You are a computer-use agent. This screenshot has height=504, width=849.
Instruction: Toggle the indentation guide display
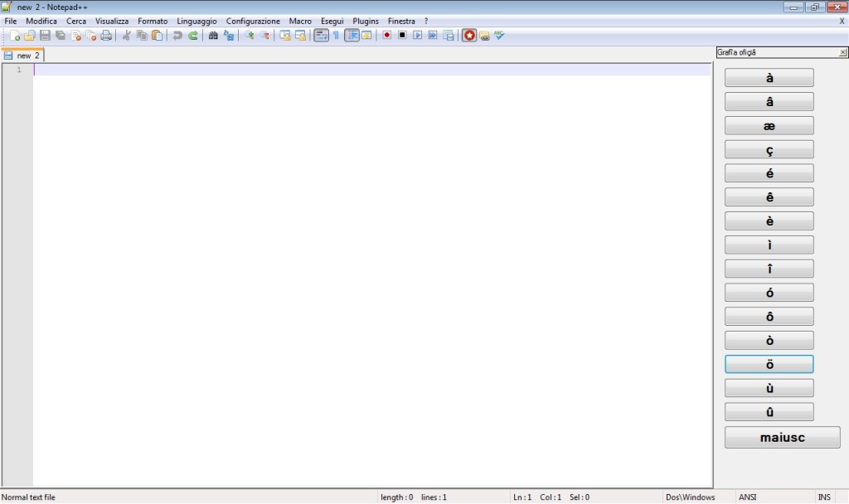(352, 35)
